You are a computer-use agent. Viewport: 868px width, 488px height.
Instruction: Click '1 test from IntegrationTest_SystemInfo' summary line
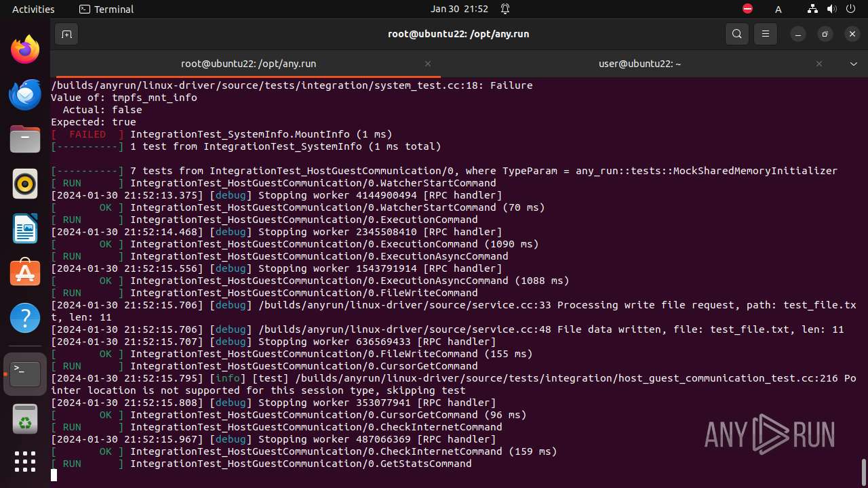point(246,146)
